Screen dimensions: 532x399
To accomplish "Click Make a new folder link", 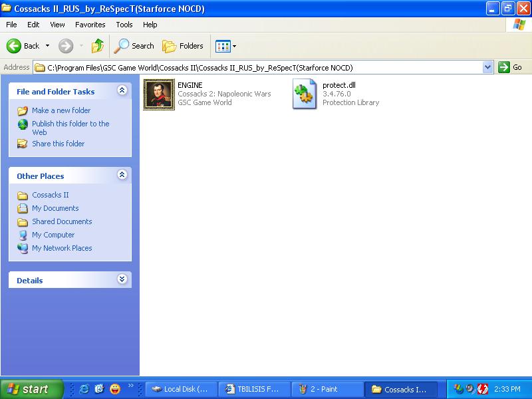I will [x=61, y=110].
